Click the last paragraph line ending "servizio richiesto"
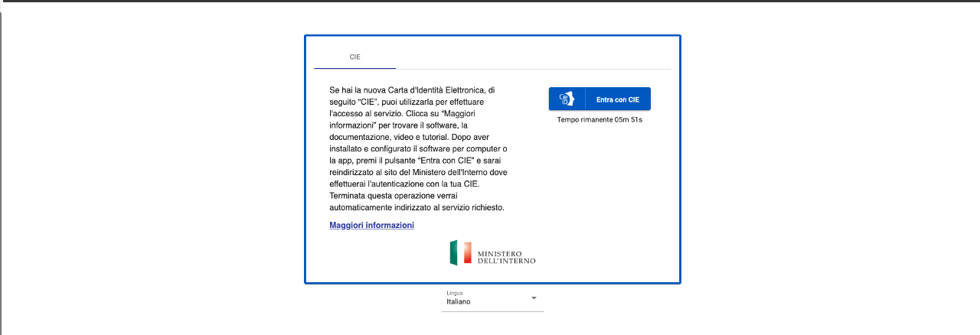The width and height of the screenshot is (980, 335). click(x=416, y=208)
